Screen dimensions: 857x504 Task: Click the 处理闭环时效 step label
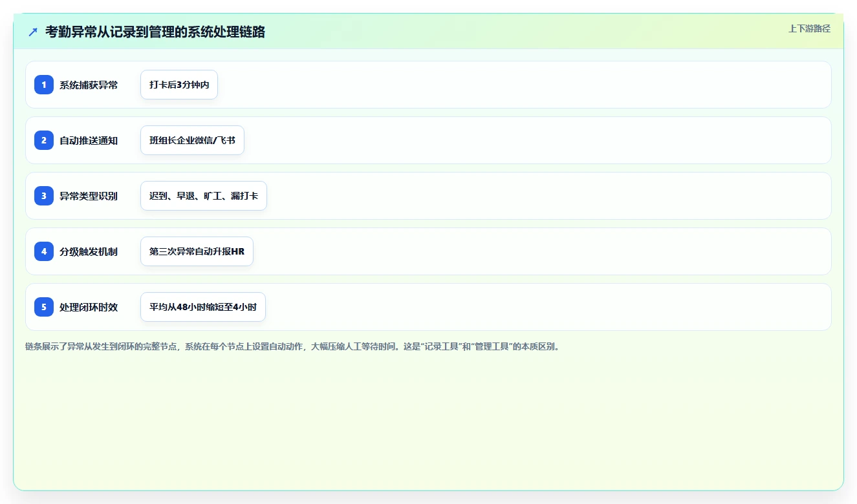click(89, 307)
